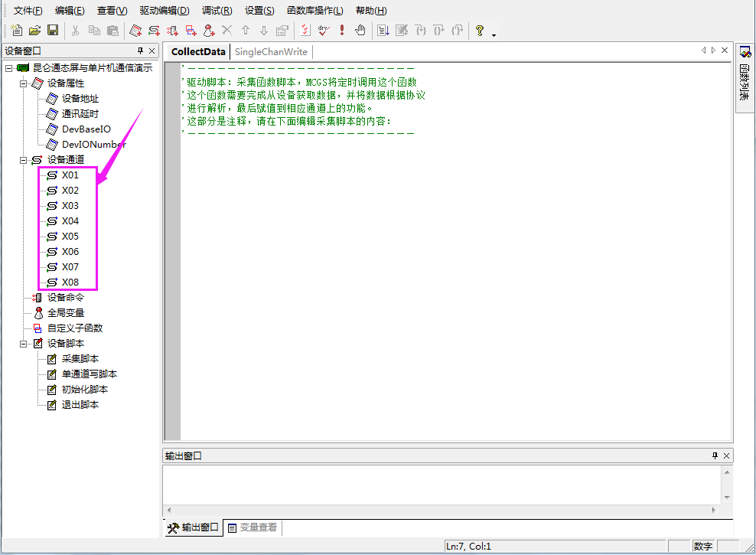Image resolution: width=756 pixels, height=555 pixels.
Task: Click the step-run document arrow icon
Action: [x=383, y=31]
